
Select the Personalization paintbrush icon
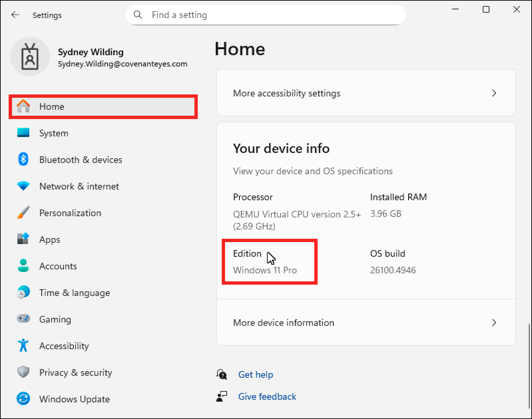coord(23,213)
